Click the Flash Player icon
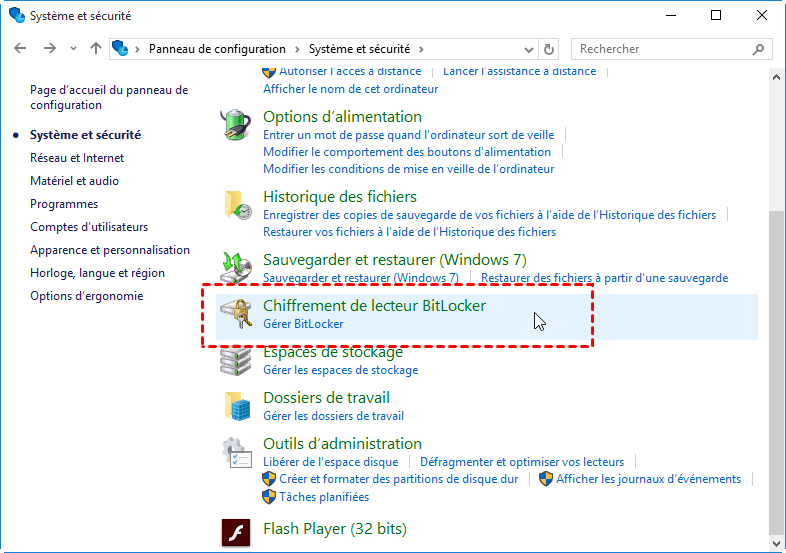The height and width of the screenshot is (553, 786). 236,532
